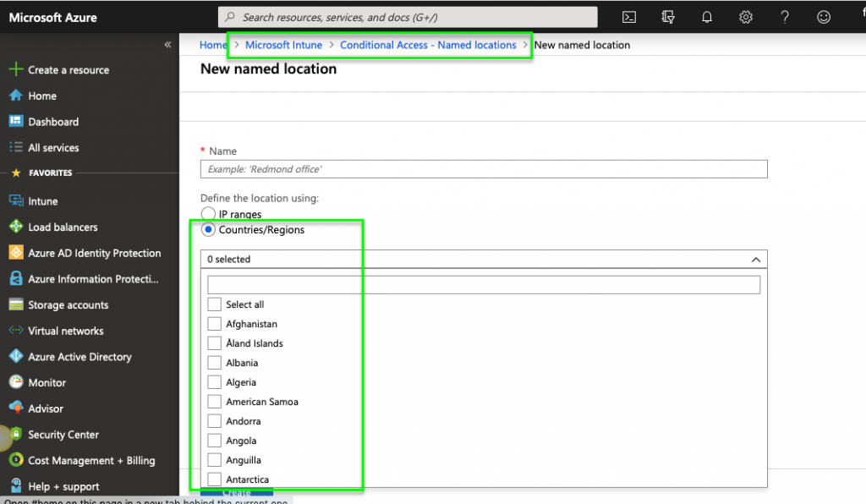866x504 pixels.
Task: Click the Storage accounts icon
Action: (x=16, y=304)
